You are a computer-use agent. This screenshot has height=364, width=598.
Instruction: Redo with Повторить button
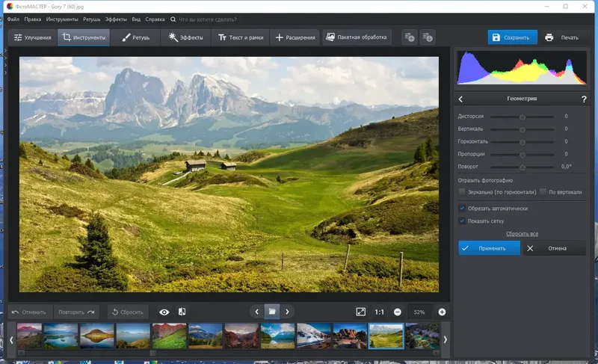[x=76, y=312]
